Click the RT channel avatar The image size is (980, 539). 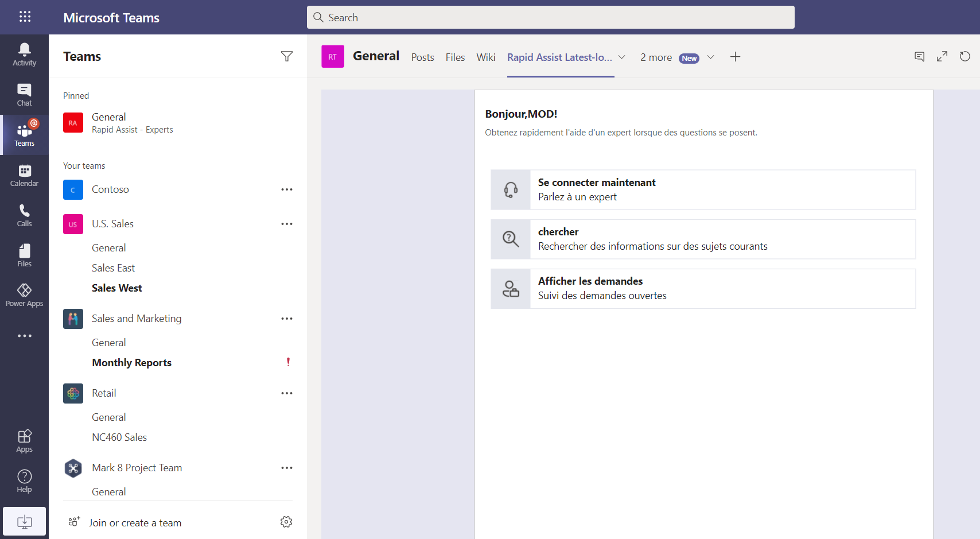pos(333,56)
